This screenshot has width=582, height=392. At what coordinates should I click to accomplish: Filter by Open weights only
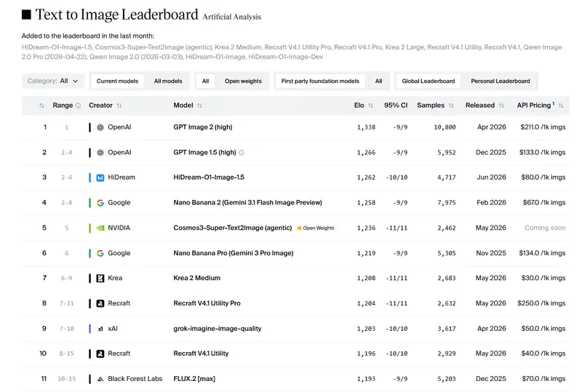click(x=243, y=81)
